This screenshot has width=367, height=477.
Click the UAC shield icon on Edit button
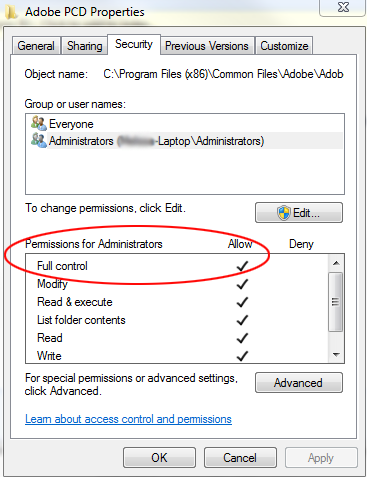pos(284,213)
